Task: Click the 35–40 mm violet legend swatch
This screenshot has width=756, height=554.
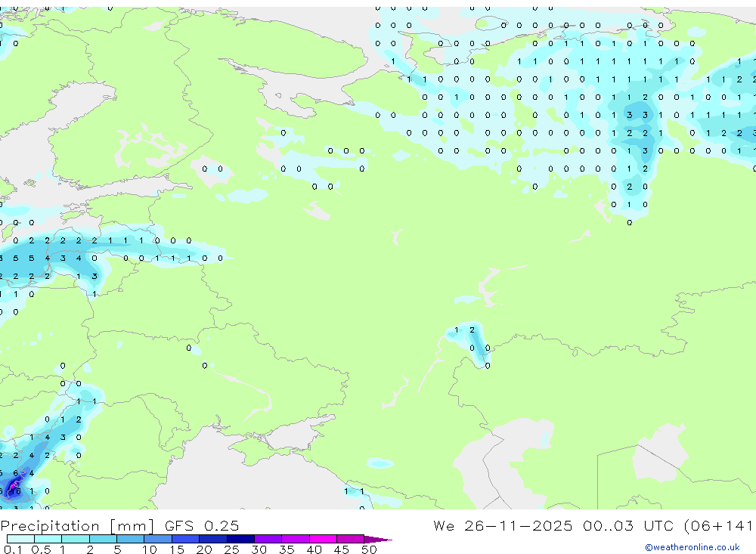Action: 296,539
